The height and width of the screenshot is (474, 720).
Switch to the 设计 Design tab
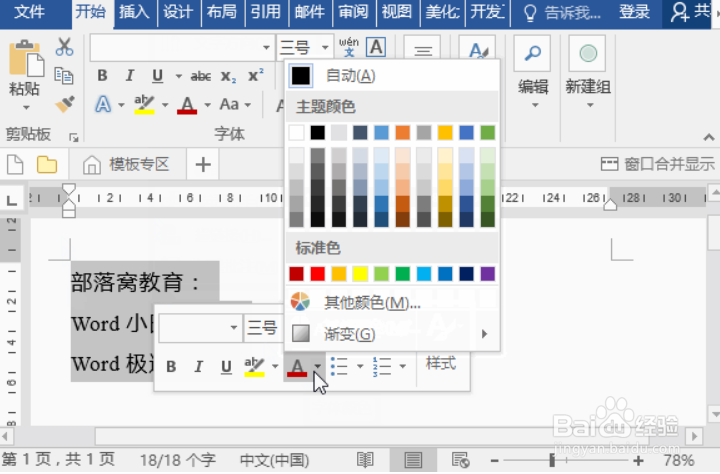(178, 12)
